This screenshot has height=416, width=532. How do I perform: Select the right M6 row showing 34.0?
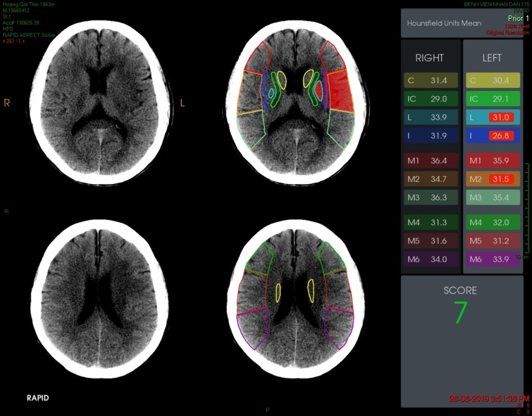point(431,260)
